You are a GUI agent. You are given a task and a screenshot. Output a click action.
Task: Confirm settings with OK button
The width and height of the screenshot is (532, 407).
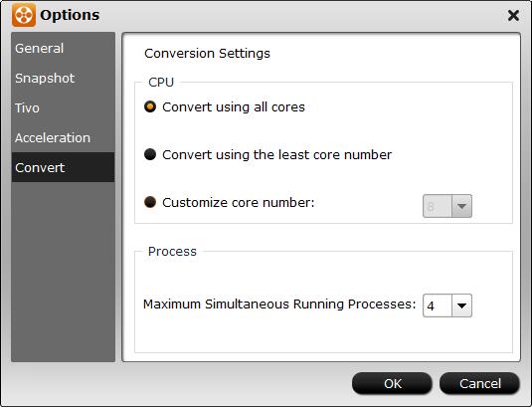[x=392, y=383]
